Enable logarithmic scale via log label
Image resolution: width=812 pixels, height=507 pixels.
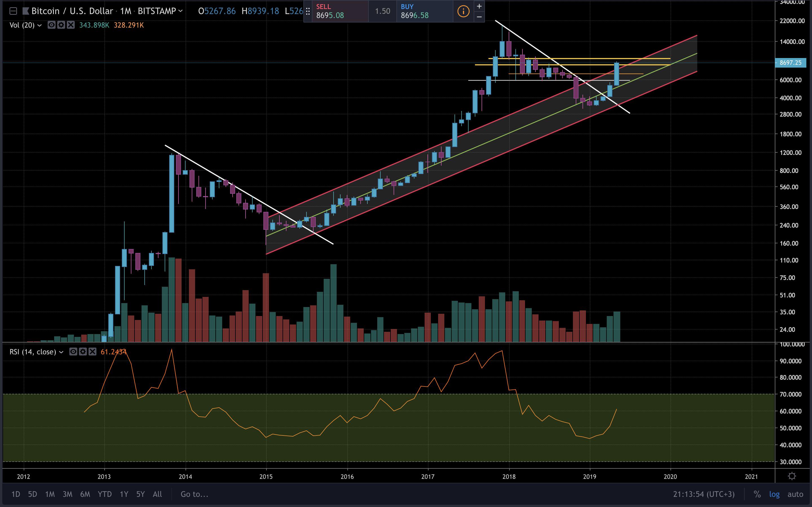775,494
